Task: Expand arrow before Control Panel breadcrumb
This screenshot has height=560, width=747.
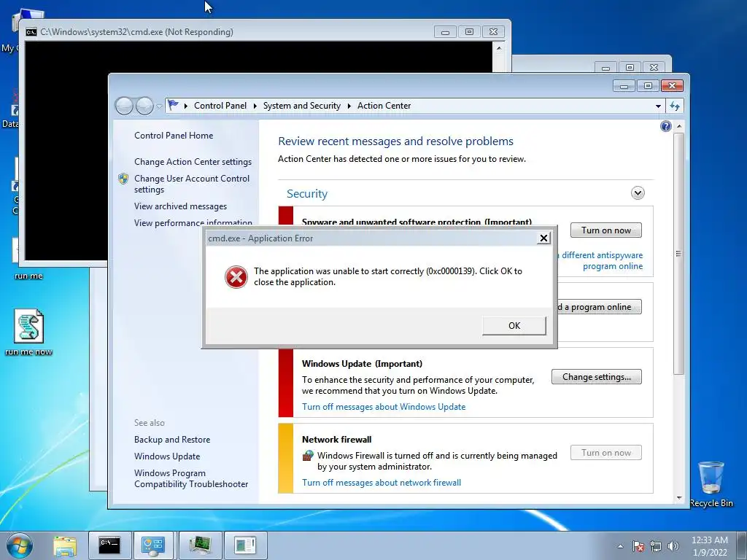Action: [186, 106]
